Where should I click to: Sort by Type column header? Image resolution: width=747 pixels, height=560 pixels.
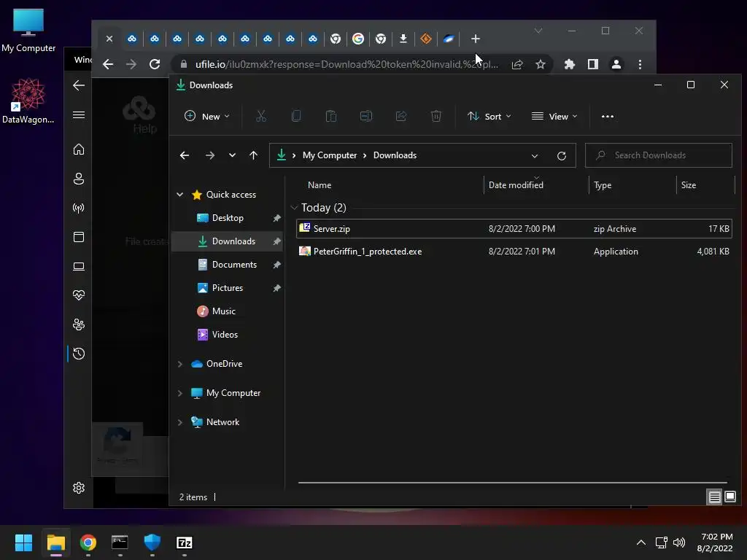click(x=602, y=184)
